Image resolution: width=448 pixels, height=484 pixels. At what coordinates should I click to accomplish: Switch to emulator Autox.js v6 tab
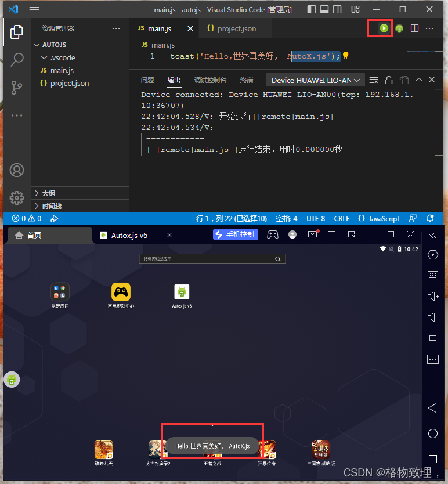pyautogui.click(x=129, y=236)
